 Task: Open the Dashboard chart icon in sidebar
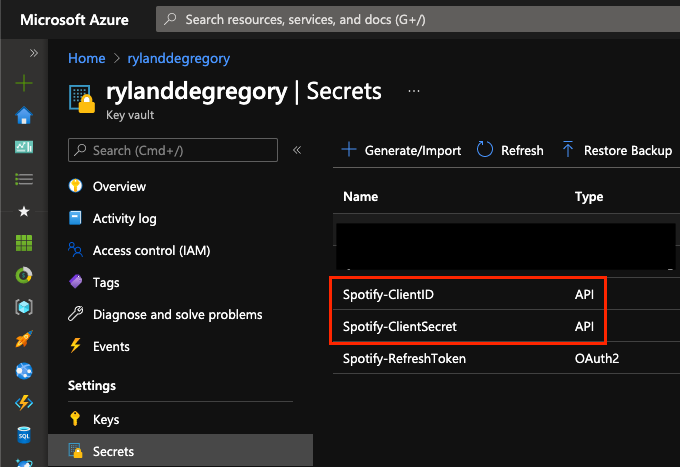(24, 147)
